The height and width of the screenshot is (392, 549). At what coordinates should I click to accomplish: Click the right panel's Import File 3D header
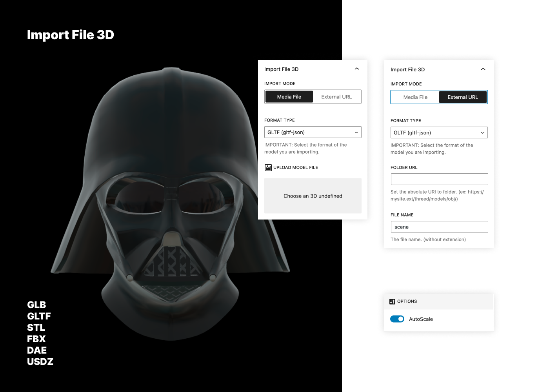pos(407,69)
